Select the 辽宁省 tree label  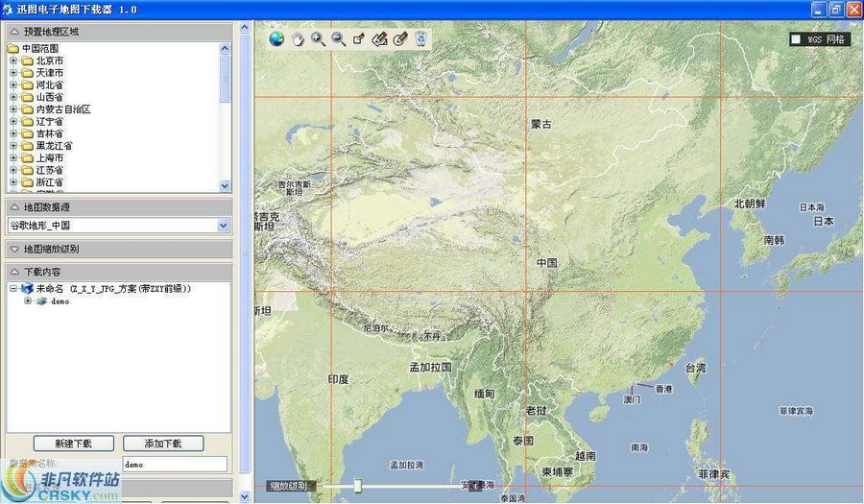tap(50, 122)
